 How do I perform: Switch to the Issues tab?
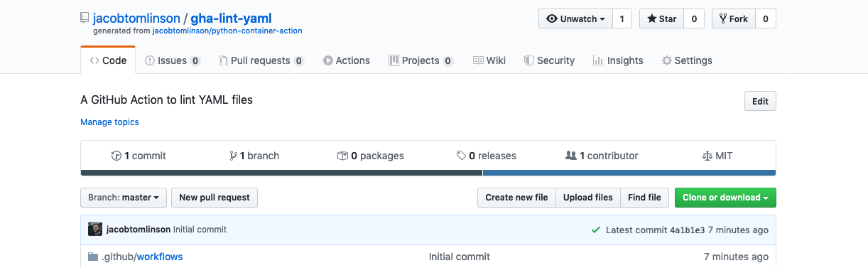pyautogui.click(x=173, y=60)
